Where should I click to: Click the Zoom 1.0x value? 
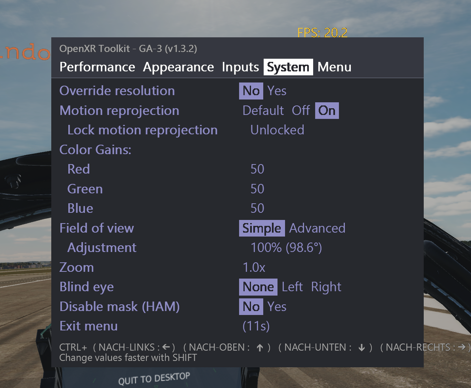[254, 267]
